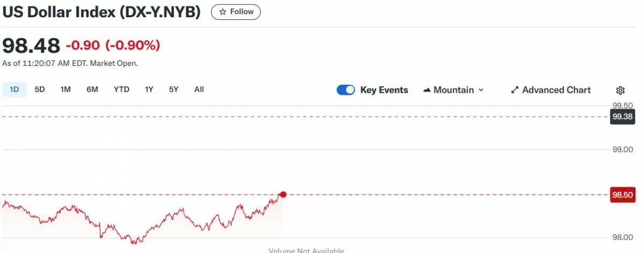Select the 1M time range

(65, 90)
